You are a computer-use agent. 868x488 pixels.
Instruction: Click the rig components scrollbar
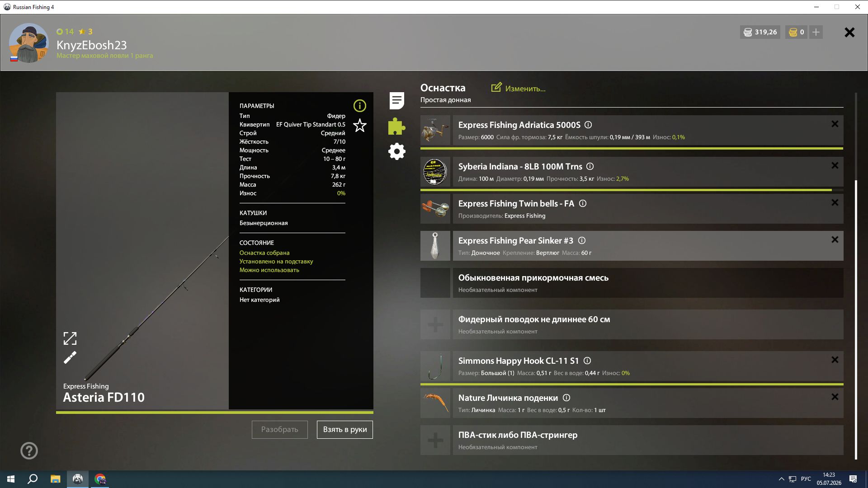(x=856, y=320)
